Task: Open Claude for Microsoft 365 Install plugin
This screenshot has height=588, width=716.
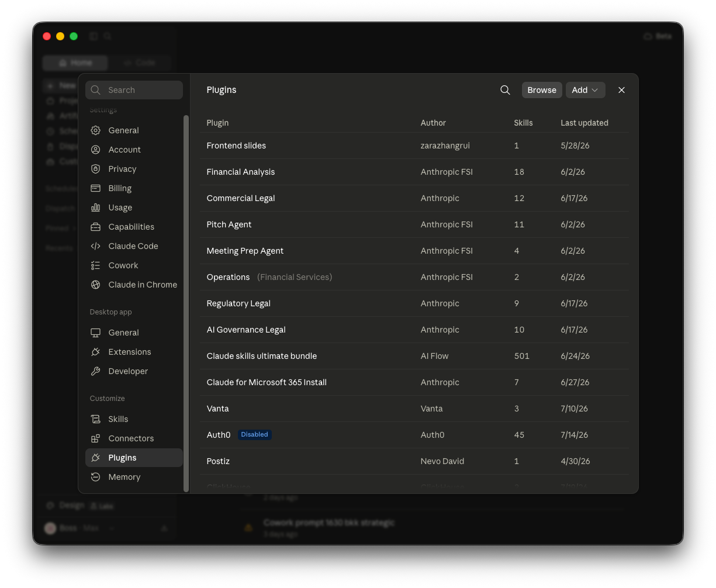Action: pyautogui.click(x=267, y=382)
